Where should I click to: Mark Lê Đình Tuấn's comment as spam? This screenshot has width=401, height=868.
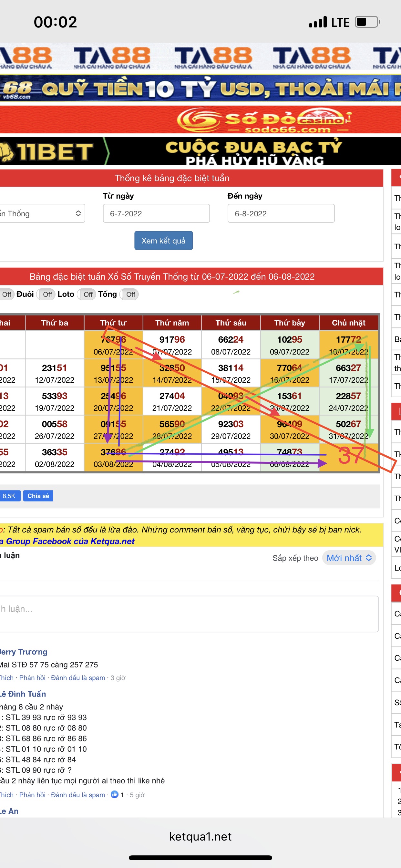click(78, 795)
